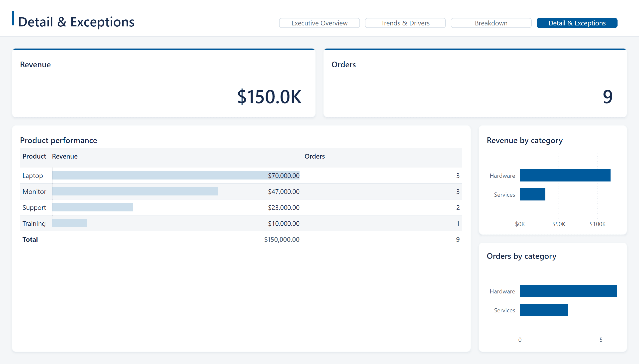The height and width of the screenshot is (364, 639).
Task: Click Hardware label in Orders by category
Action: (502, 291)
